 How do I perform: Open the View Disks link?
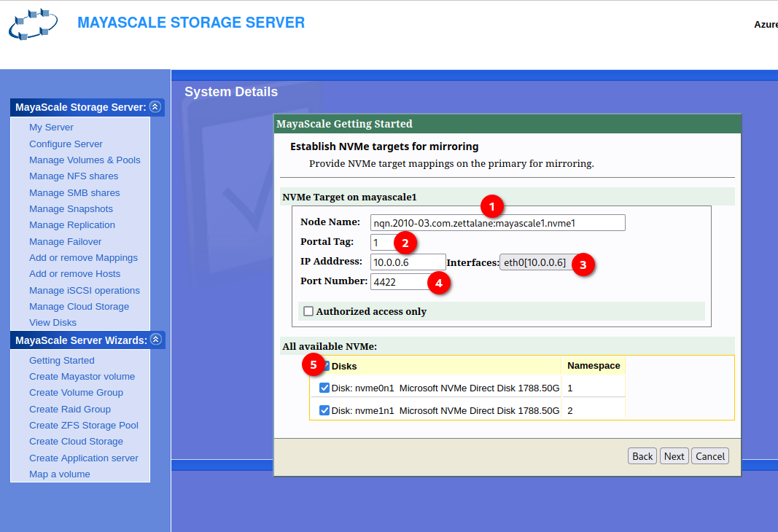[x=52, y=323]
